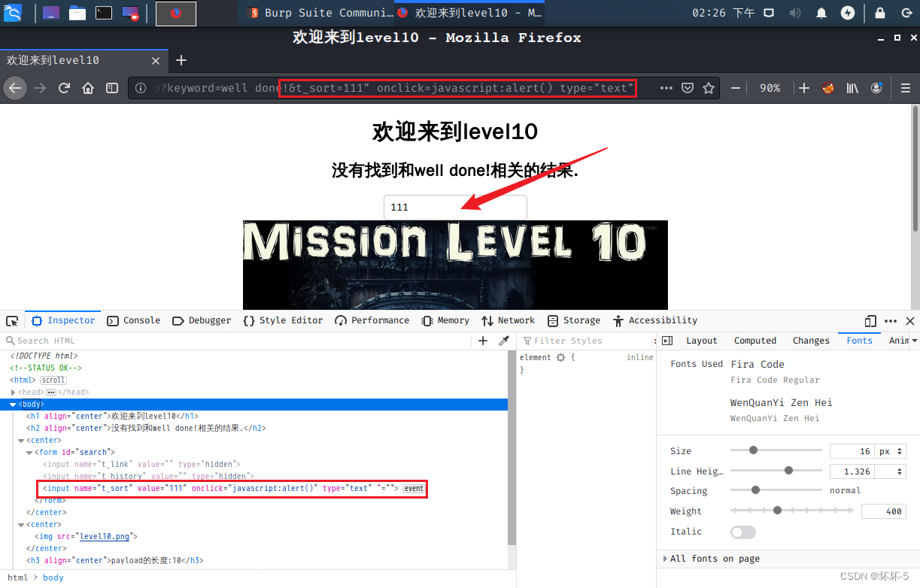Show site information in the URL bar

click(141, 88)
